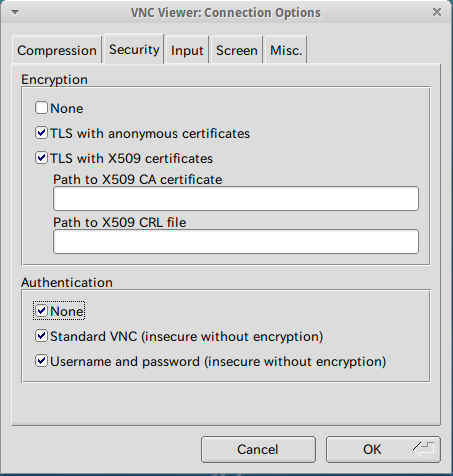This screenshot has height=476, width=453.
Task: Cancel the connection options changes
Action: [x=258, y=449]
